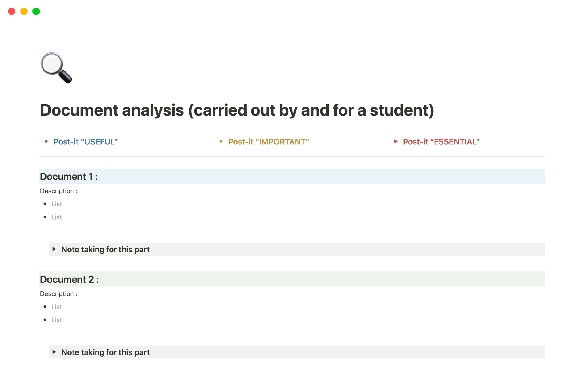Click the bullet point before the first List item
Viewport: 588px width, 368px height.
(45, 204)
